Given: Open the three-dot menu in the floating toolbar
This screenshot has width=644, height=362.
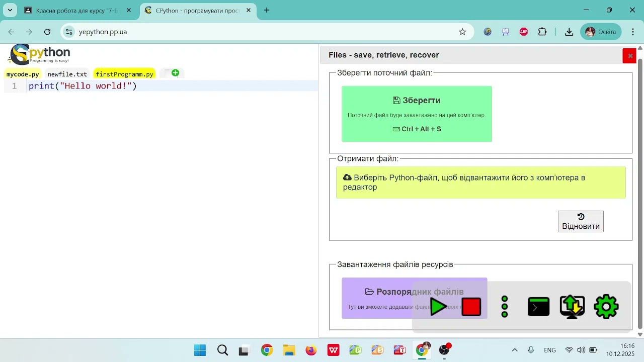Looking at the screenshot, I should pyautogui.click(x=505, y=307).
